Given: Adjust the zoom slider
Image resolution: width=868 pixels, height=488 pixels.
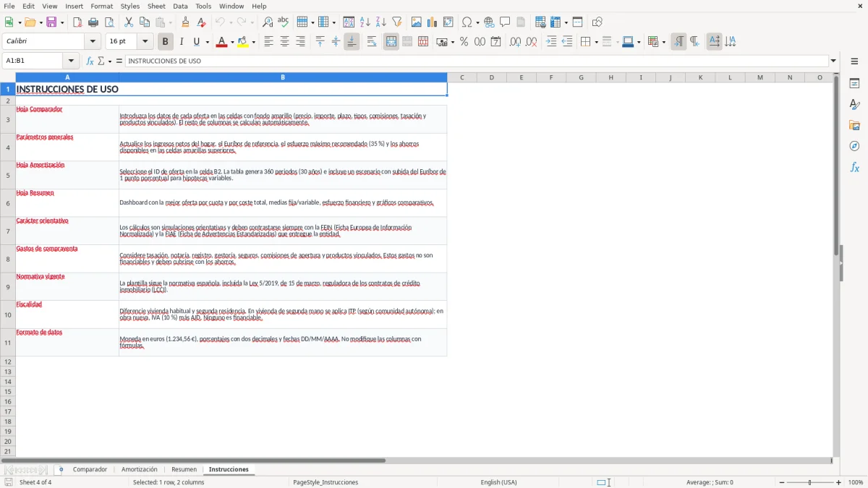Looking at the screenshot, I should pos(809,482).
